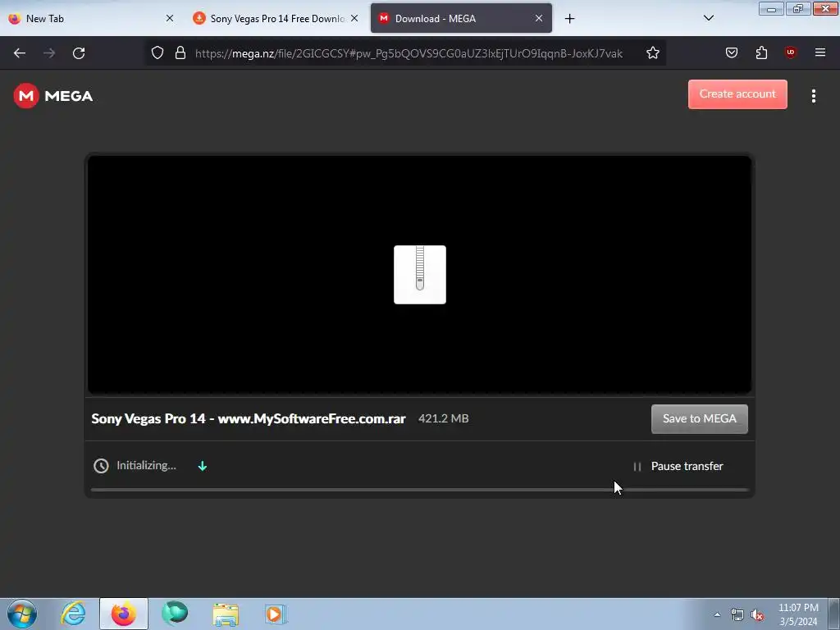Expand the list all tabs dropdown
Screen dimensions: 840x630
pyautogui.click(x=708, y=18)
